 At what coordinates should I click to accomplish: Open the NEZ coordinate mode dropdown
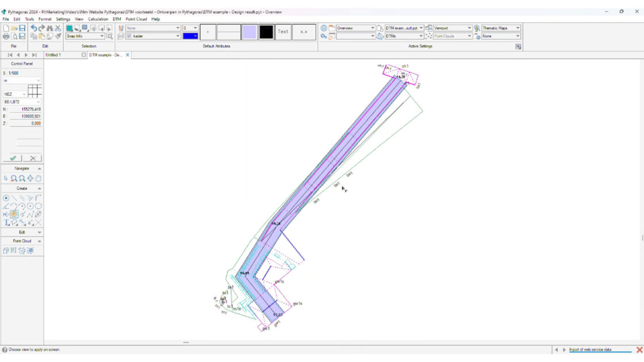[15, 94]
